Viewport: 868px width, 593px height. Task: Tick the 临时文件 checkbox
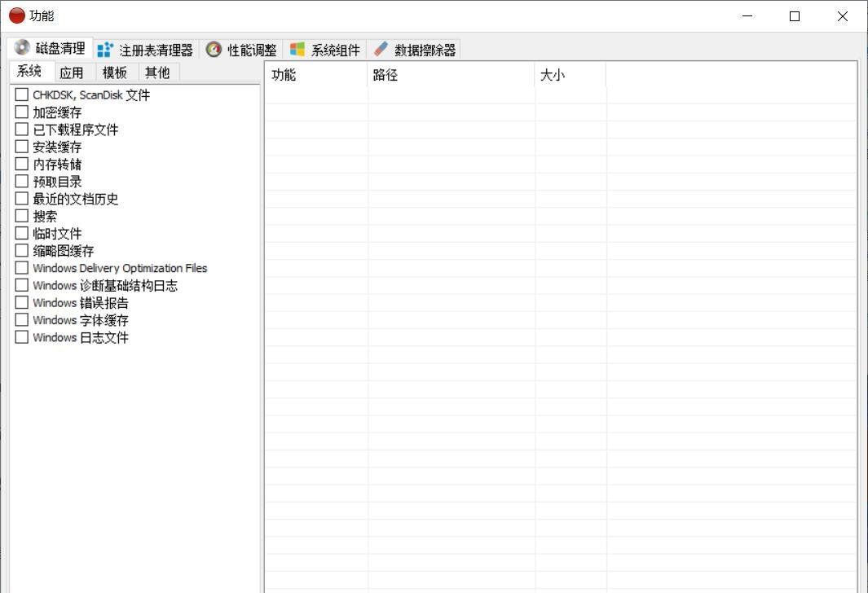pyautogui.click(x=21, y=233)
